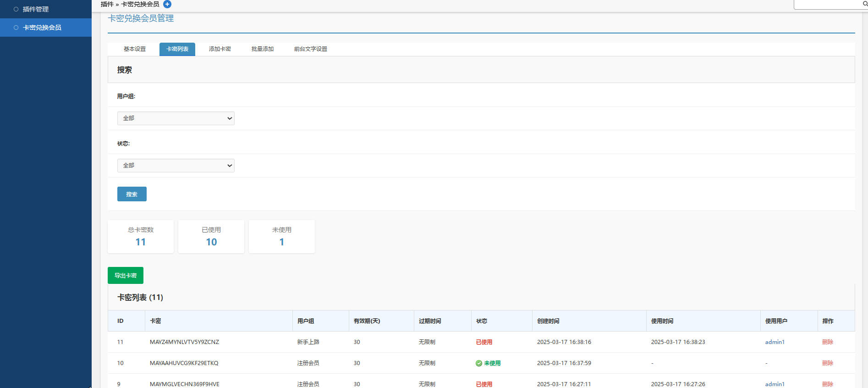This screenshot has width=868, height=388.
Task: Delete card key row ID 9
Action: click(x=828, y=384)
